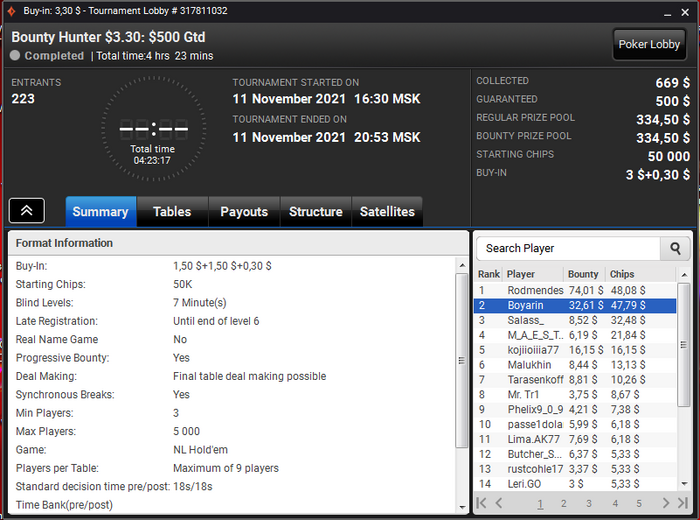The image size is (700, 520).
Task: Select player rustcohle17 row
Action: point(575,469)
